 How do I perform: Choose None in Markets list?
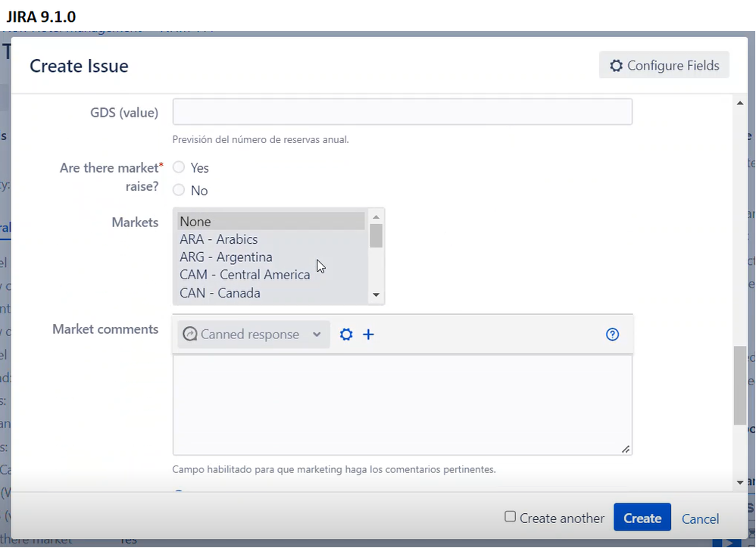(x=271, y=222)
